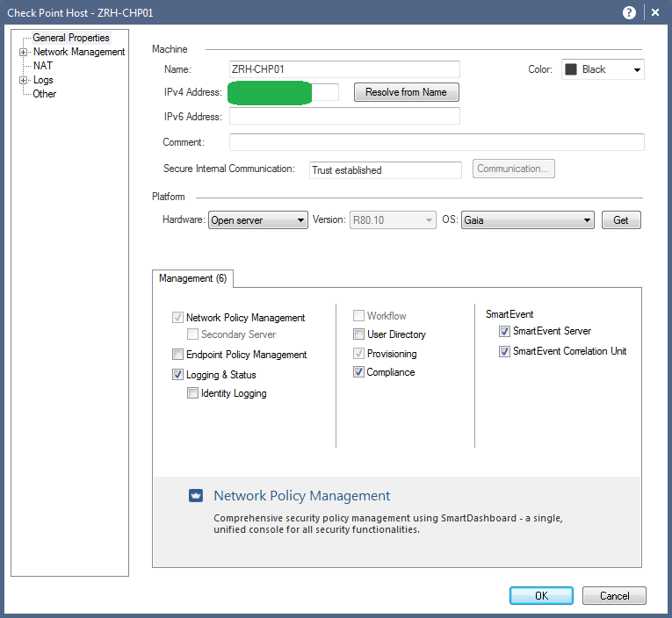Expand the Logs tree node

(23, 80)
